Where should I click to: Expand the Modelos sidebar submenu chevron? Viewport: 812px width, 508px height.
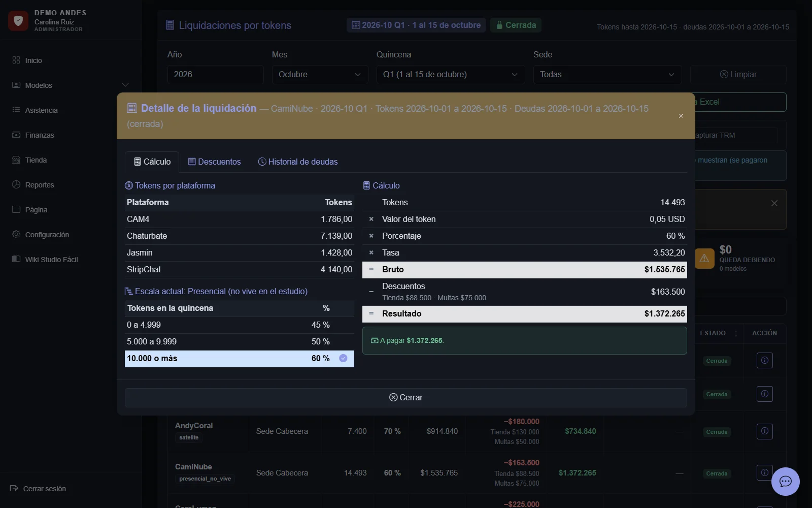[x=125, y=85]
